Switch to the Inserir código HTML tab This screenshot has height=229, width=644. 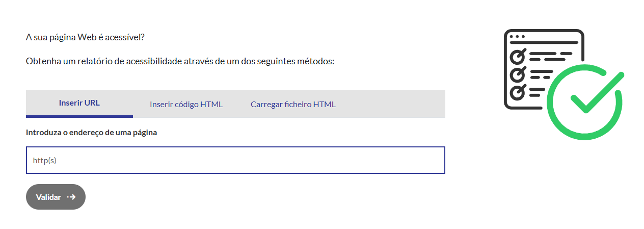coord(186,105)
